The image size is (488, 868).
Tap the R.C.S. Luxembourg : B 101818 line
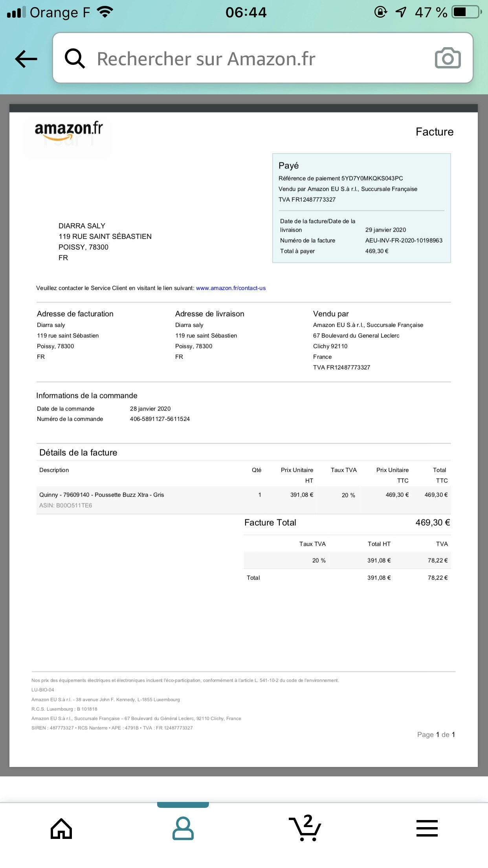(x=64, y=709)
